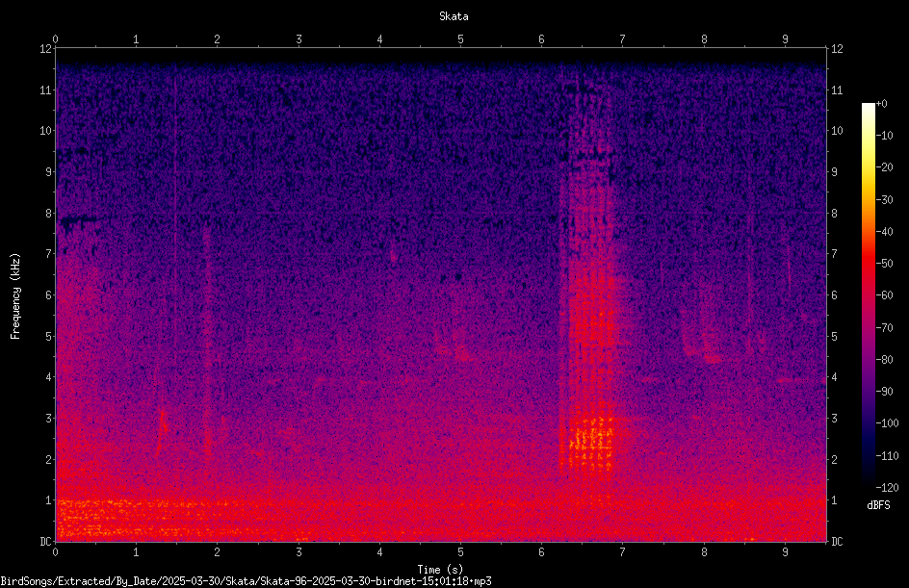This screenshot has width=909, height=588.
Task: Click tick "5" on the left frequency axis
Action: [48, 336]
